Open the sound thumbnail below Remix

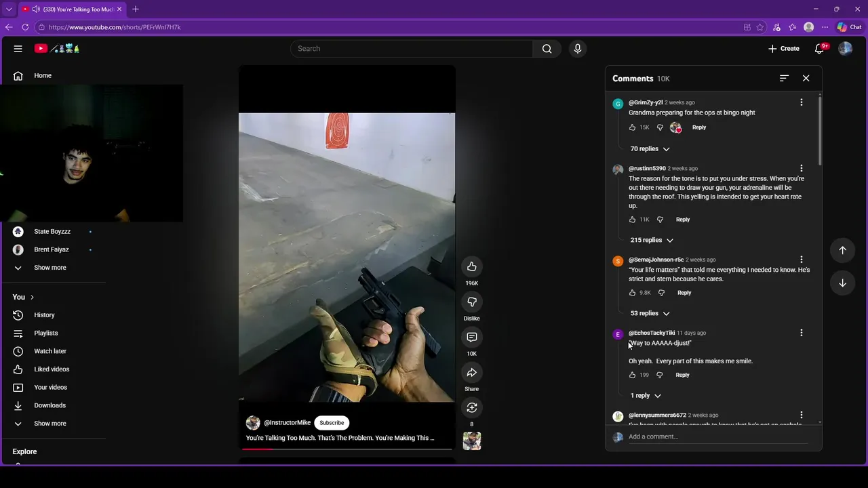pos(472,441)
